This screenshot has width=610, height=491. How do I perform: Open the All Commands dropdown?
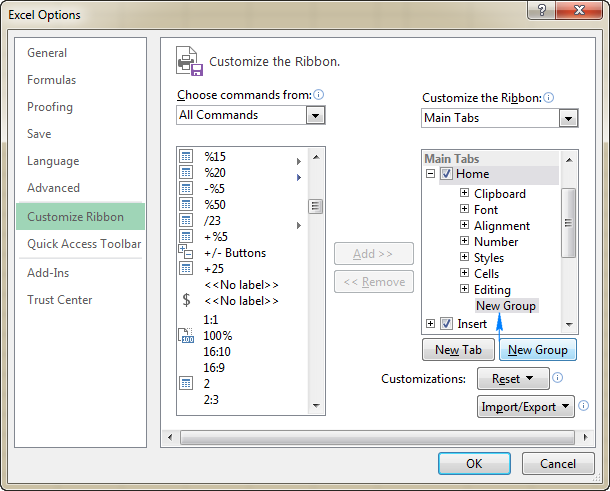(316, 115)
